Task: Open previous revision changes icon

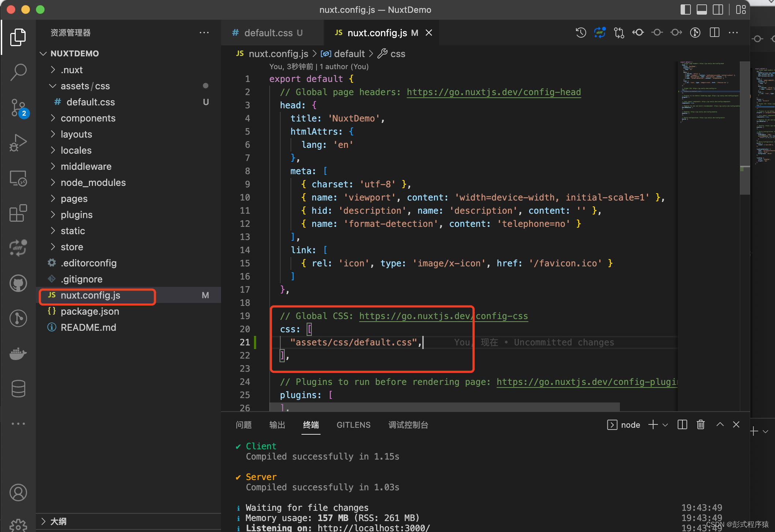Action: pos(638,33)
